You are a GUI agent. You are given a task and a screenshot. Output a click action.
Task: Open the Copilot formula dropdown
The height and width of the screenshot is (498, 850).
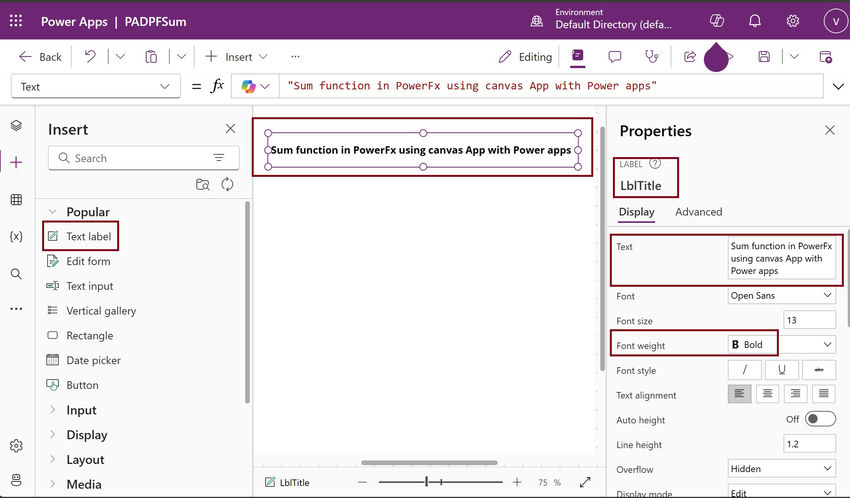click(255, 86)
